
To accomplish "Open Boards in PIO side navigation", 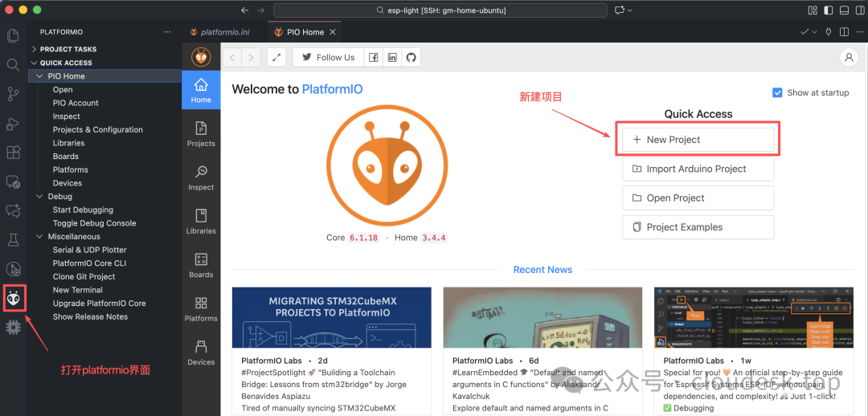I will click(201, 265).
